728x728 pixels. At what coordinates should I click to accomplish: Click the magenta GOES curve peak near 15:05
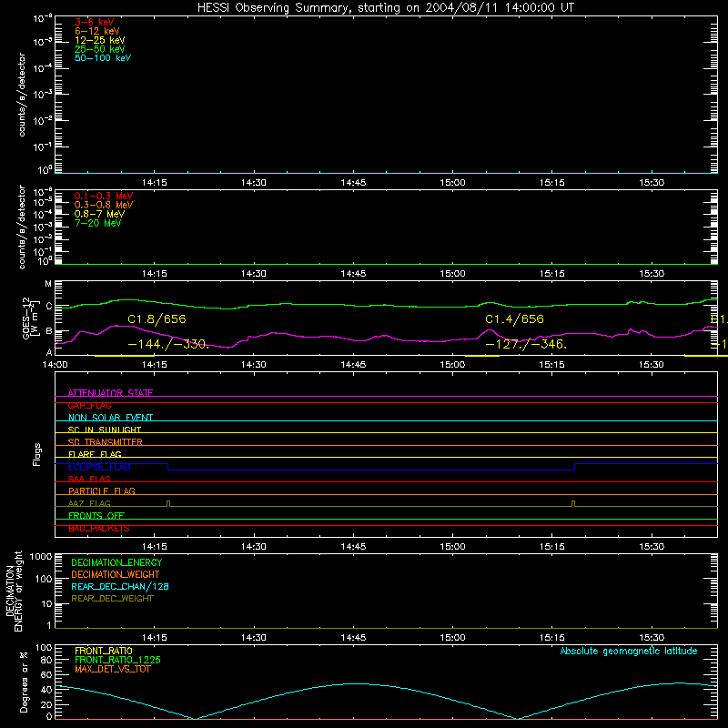489,330
